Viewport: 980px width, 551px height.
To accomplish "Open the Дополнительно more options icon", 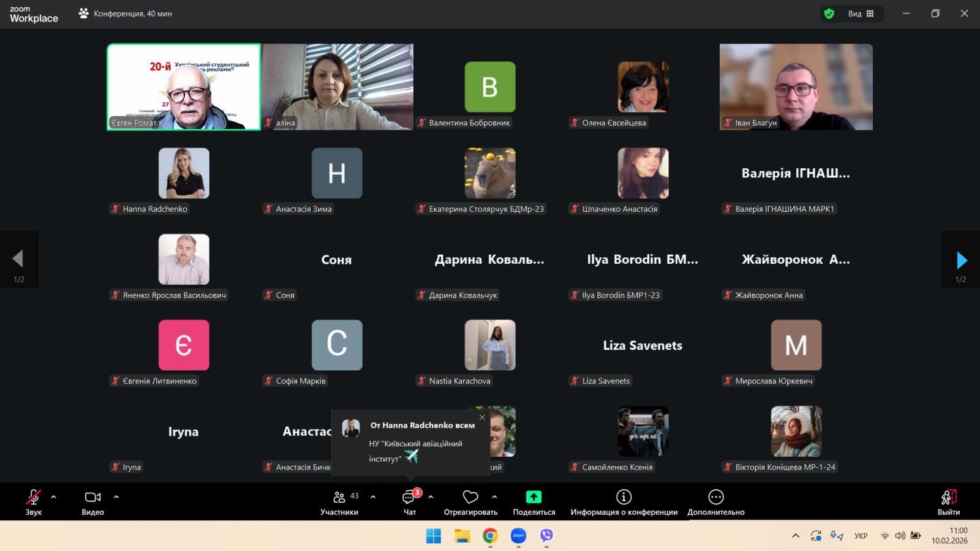I will (715, 497).
